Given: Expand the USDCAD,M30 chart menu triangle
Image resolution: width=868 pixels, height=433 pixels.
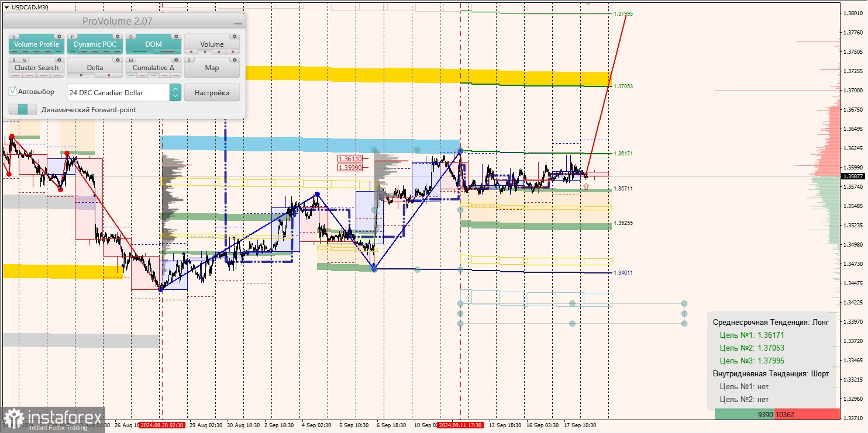Looking at the screenshot, I should [x=6, y=7].
